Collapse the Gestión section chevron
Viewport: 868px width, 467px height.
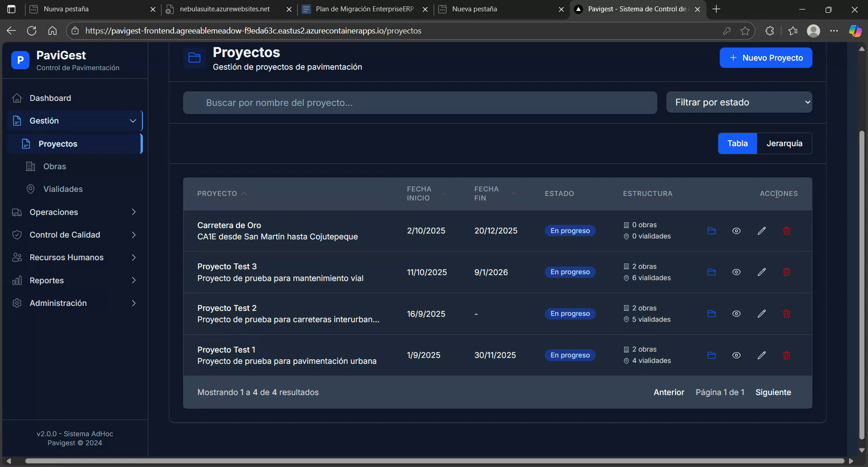click(x=132, y=121)
